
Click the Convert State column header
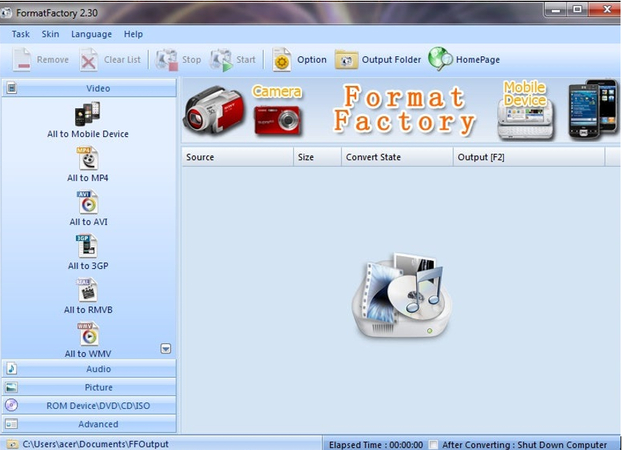(x=397, y=157)
